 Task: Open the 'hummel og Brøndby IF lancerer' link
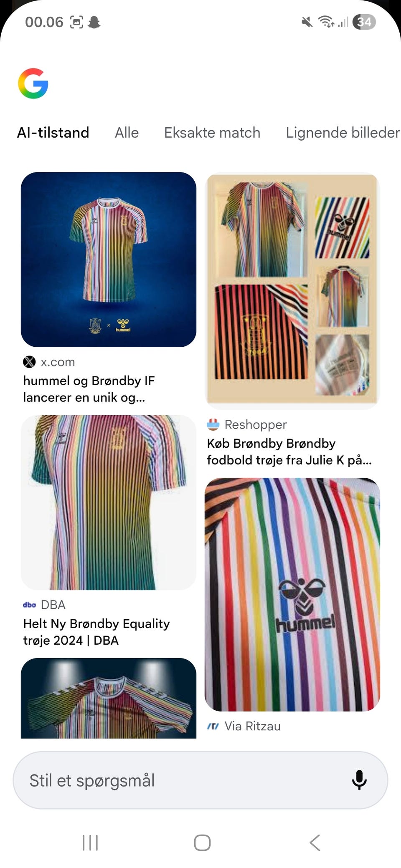point(89,389)
